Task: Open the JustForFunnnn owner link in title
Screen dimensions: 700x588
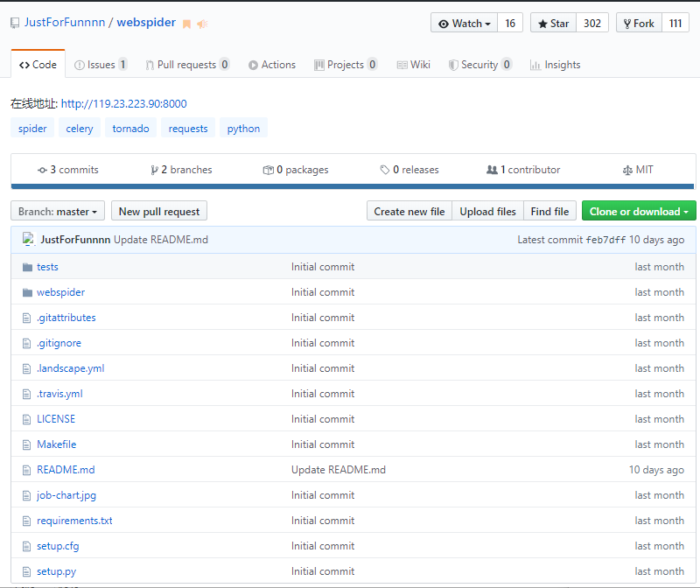Action: pyautogui.click(x=64, y=23)
